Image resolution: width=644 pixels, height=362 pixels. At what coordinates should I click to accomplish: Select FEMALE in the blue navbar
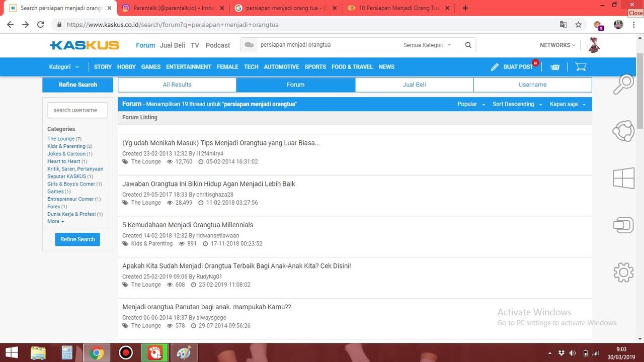(x=227, y=67)
